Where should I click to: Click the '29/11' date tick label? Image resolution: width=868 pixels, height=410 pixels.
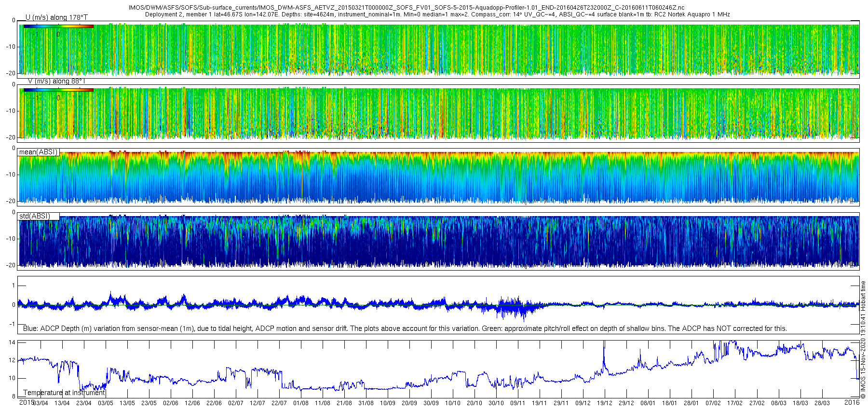[561, 403]
